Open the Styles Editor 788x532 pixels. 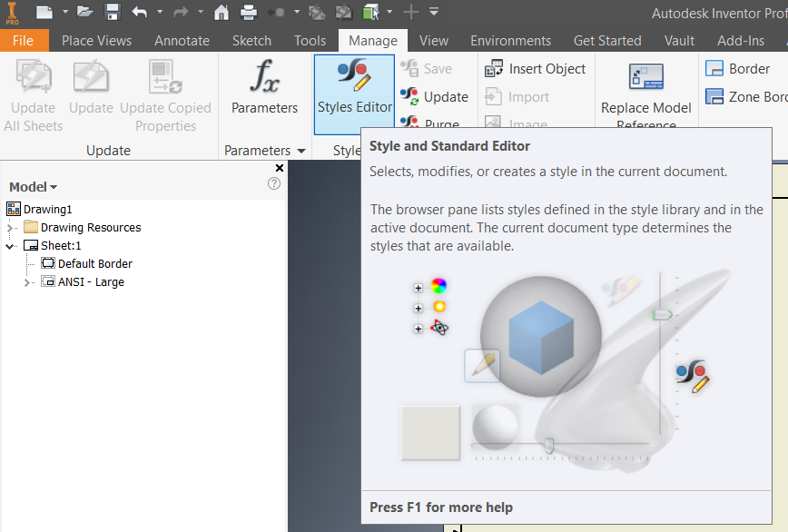(x=353, y=94)
